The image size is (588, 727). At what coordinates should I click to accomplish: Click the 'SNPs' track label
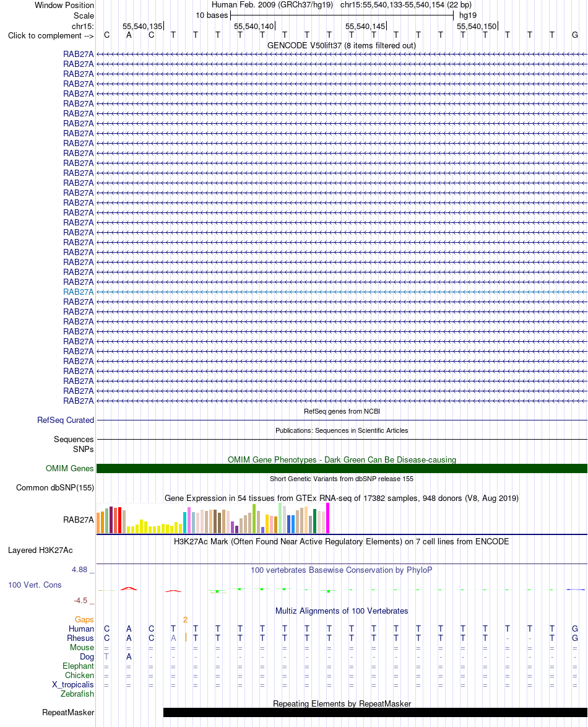point(84,450)
